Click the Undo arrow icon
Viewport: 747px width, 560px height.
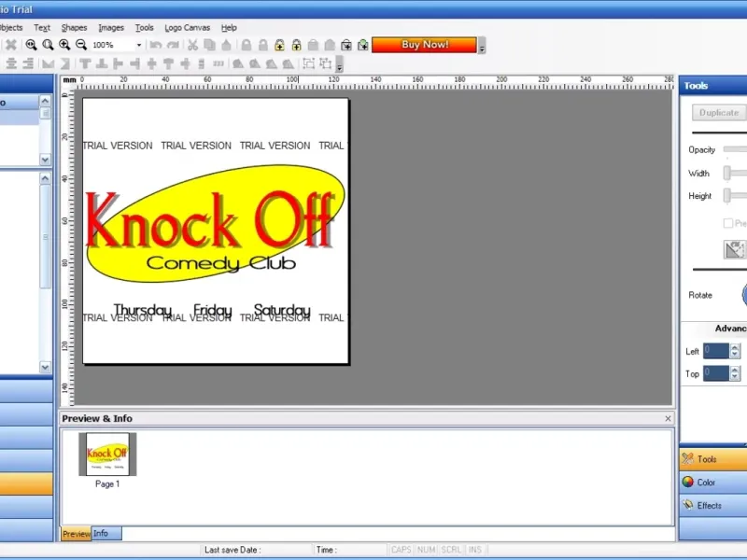156,45
